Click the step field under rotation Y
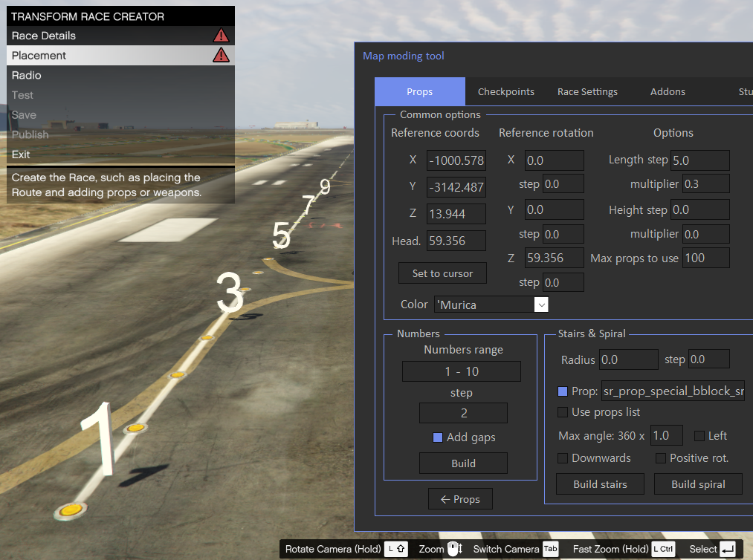This screenshot has height=560, width=753. pos(563,234)
